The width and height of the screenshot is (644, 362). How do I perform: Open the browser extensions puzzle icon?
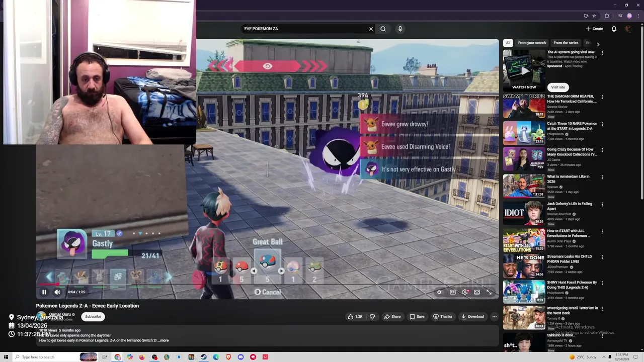coord(607,16)
